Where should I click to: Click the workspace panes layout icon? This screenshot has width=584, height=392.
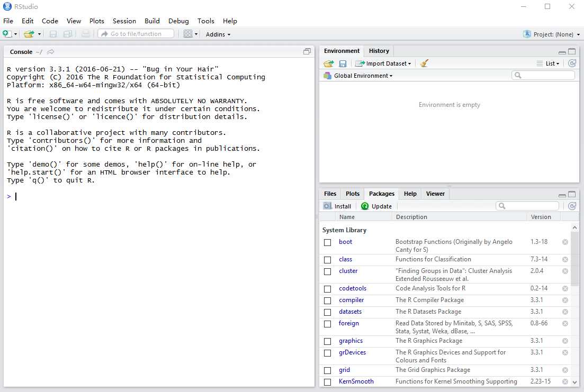pyautogui.click(x=188, y=34)
